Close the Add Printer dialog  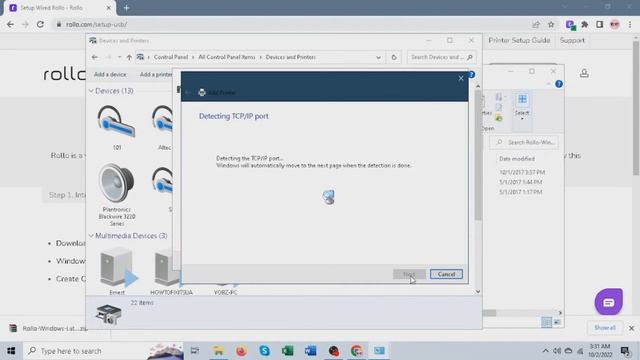pos(461,78)
